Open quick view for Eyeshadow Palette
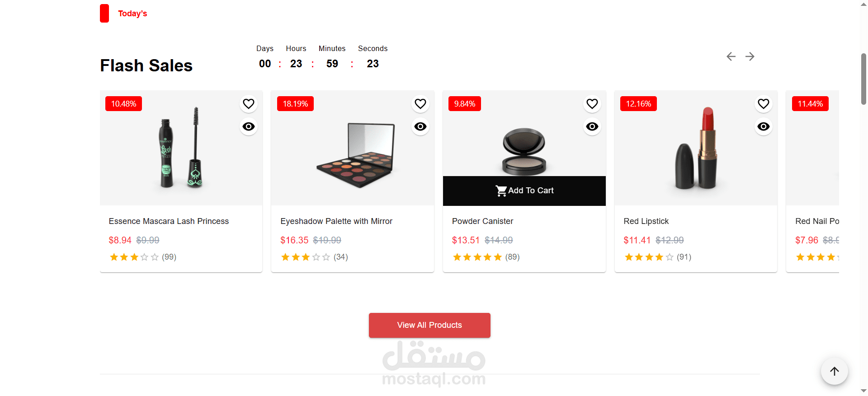Screen dimensions: 868x396 pos(420,126)
